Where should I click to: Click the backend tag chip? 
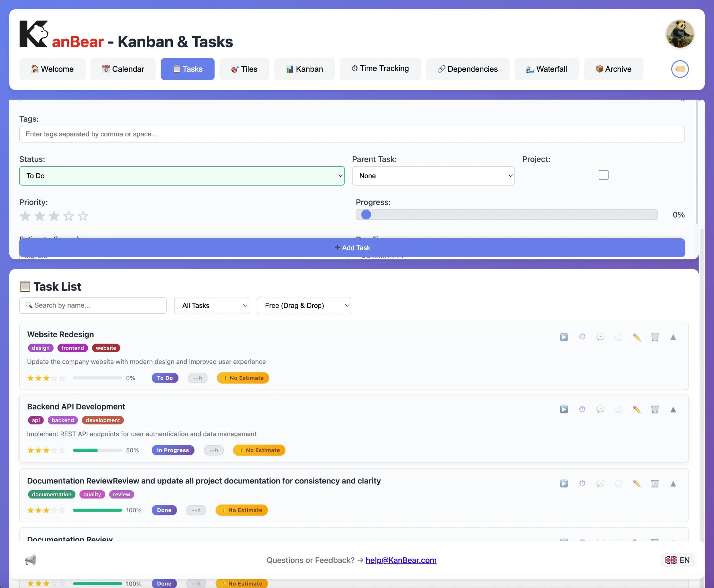(63, 420)
